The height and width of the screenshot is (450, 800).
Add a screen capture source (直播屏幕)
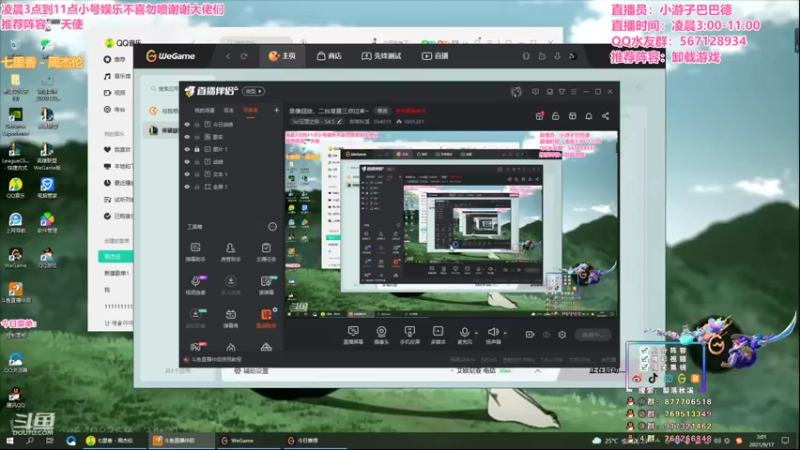(353, 335)
